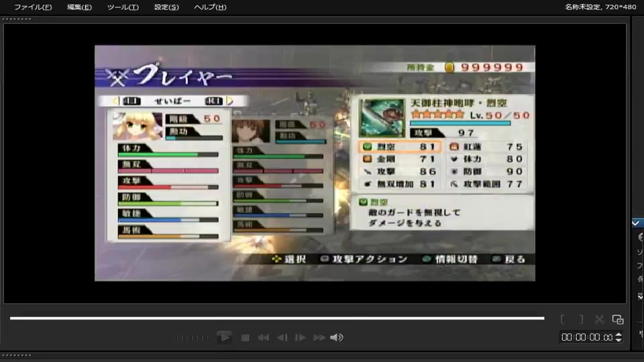The image size is (644, 362).
Task: Adjust the timecode using the spinner arrows
Action: click(x=619, y=337)
